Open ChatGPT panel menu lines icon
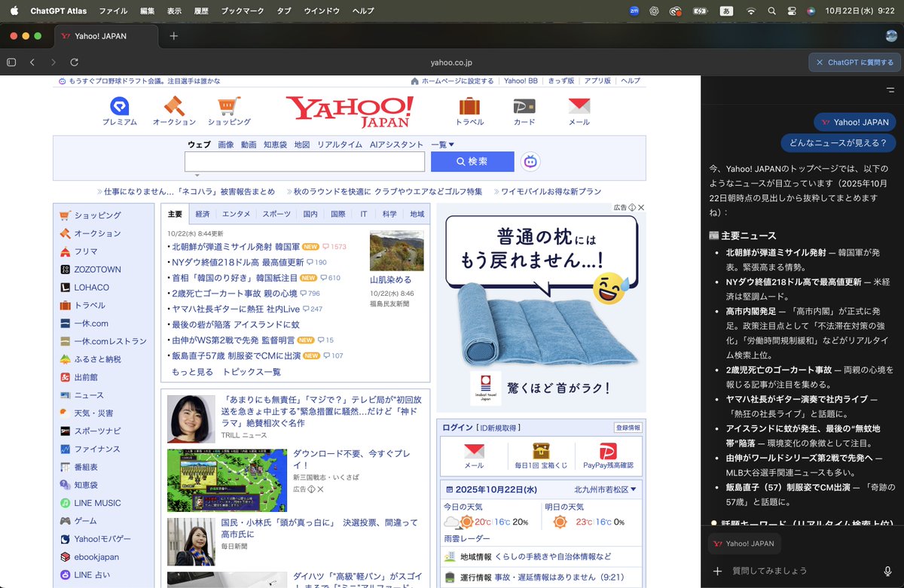904x588 pixels. (890, 90)
